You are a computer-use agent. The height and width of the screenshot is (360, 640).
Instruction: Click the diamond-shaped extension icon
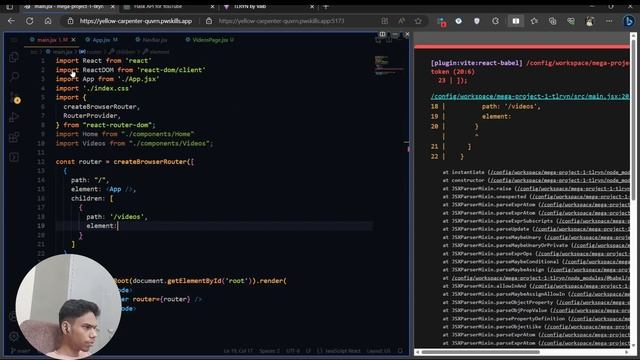tap(458, 21)
